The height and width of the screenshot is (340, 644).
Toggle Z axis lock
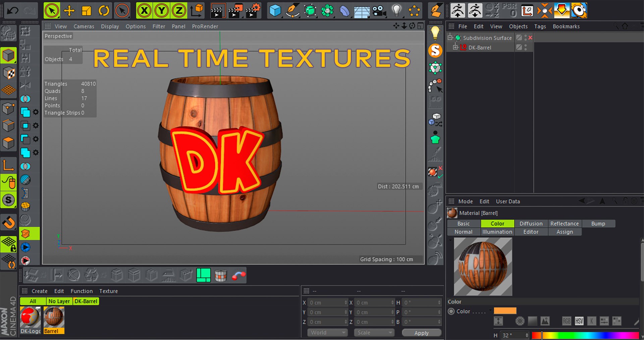(179, 11)
